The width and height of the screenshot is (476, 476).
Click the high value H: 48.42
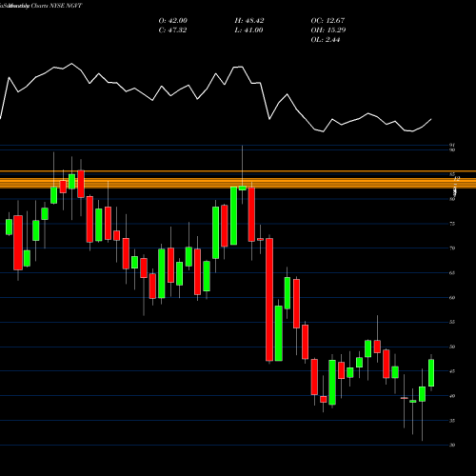coord(249,21)
